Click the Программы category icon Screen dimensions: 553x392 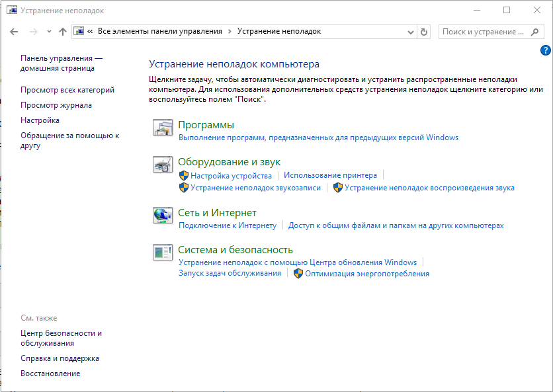tap(163, 128)
